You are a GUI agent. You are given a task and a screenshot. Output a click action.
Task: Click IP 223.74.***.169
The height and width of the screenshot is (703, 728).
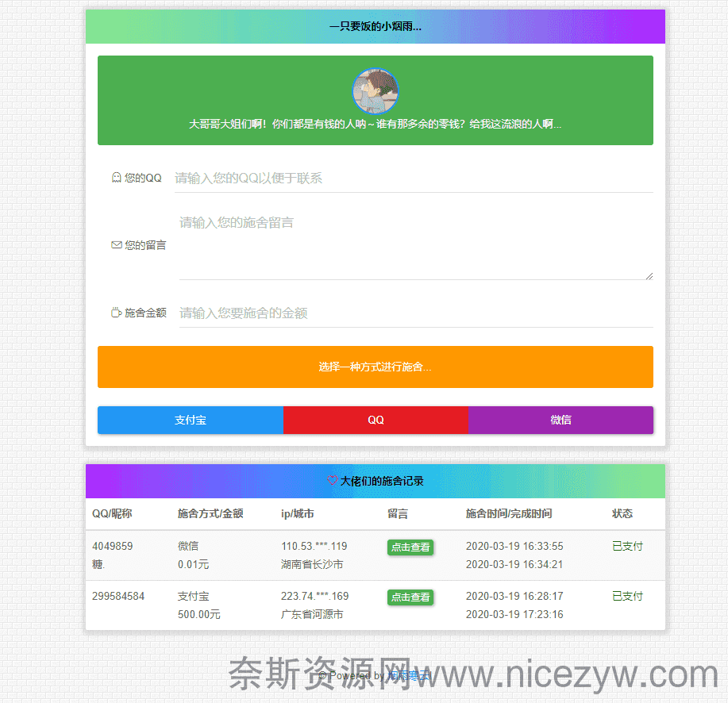coord(314,596)
